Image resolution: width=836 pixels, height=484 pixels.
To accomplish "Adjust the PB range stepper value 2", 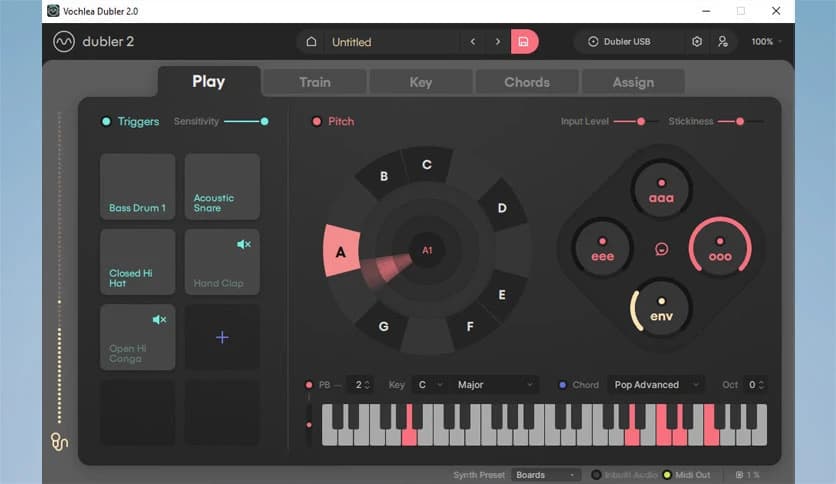I will click(x=359, y=384).
